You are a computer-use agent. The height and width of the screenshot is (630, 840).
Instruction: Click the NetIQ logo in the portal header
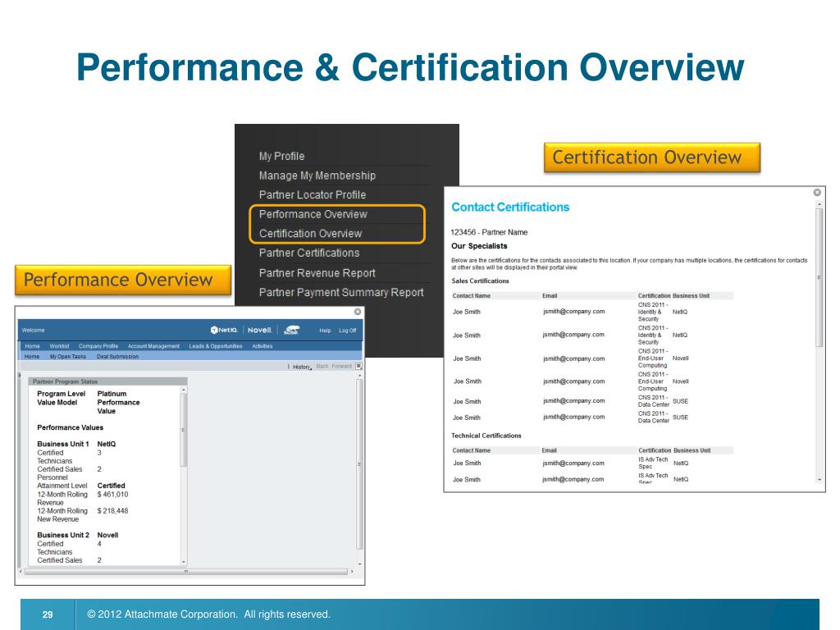pyautogui.click(x=224, y=330)
